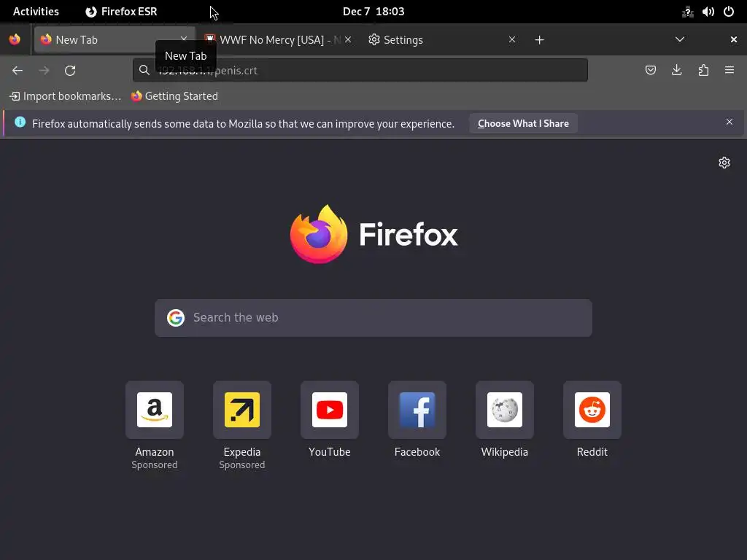This screenshot has width=747, height=560.
Task: Close the Firefox window
Action: [734, 39]
